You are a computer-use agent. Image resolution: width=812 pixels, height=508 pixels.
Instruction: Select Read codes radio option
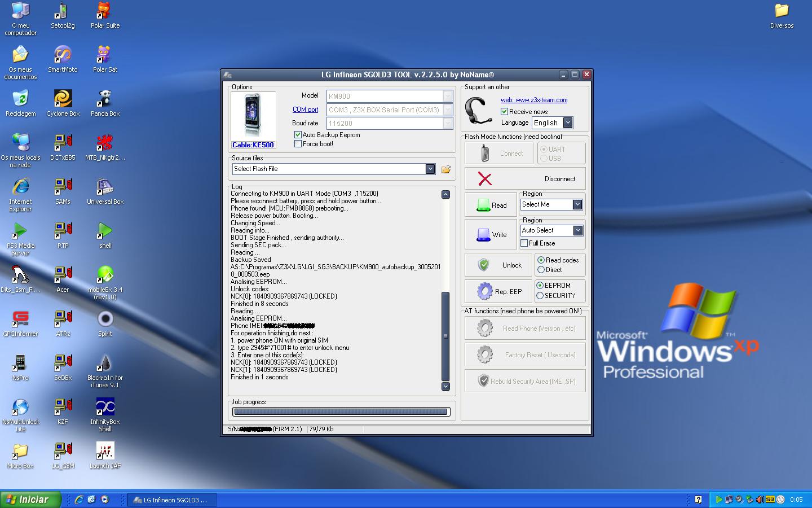(541, 260)
